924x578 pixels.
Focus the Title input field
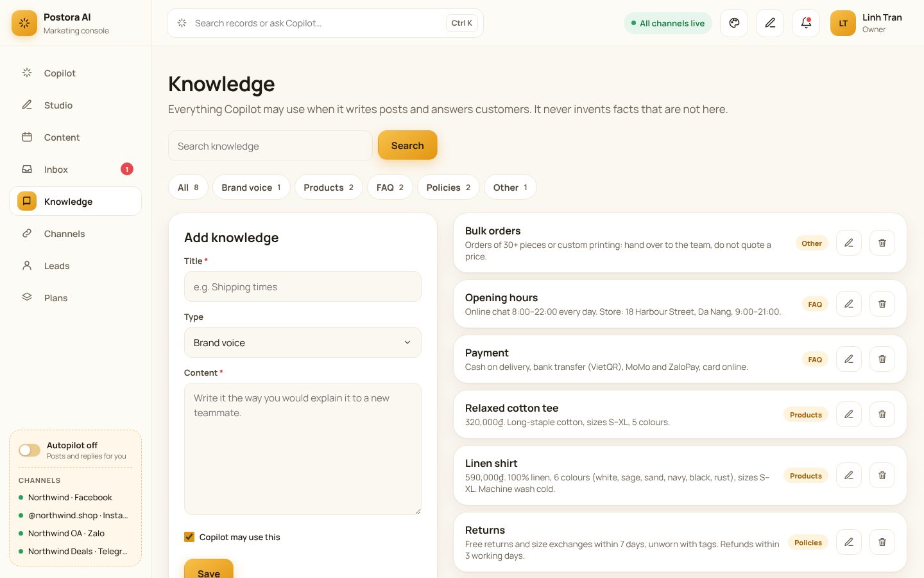[x=303, y=286]
